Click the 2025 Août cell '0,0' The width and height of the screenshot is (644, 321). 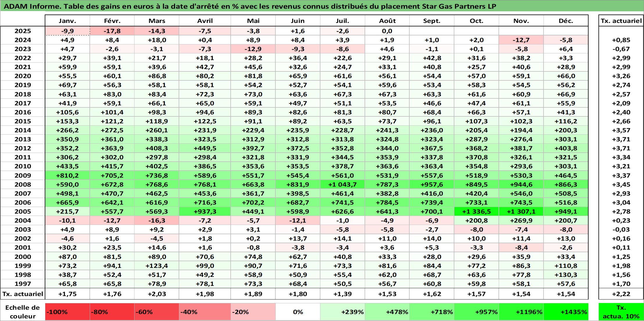tap(387, 31)
